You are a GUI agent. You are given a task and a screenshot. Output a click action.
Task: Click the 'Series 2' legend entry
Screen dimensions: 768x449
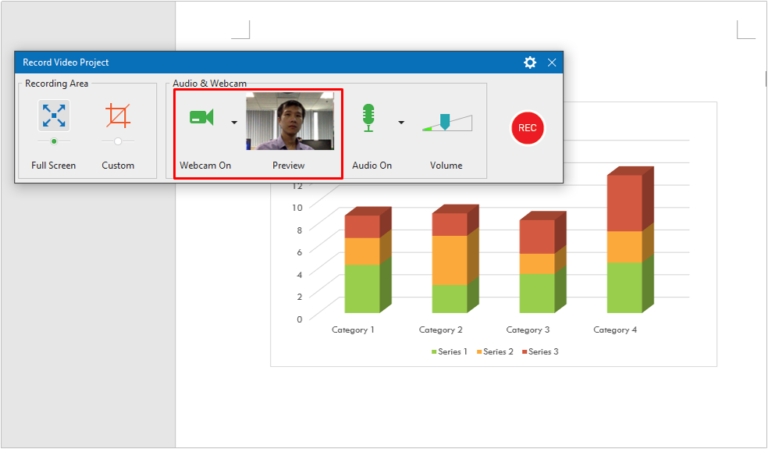pyautogui.click(x=495, y=352)
